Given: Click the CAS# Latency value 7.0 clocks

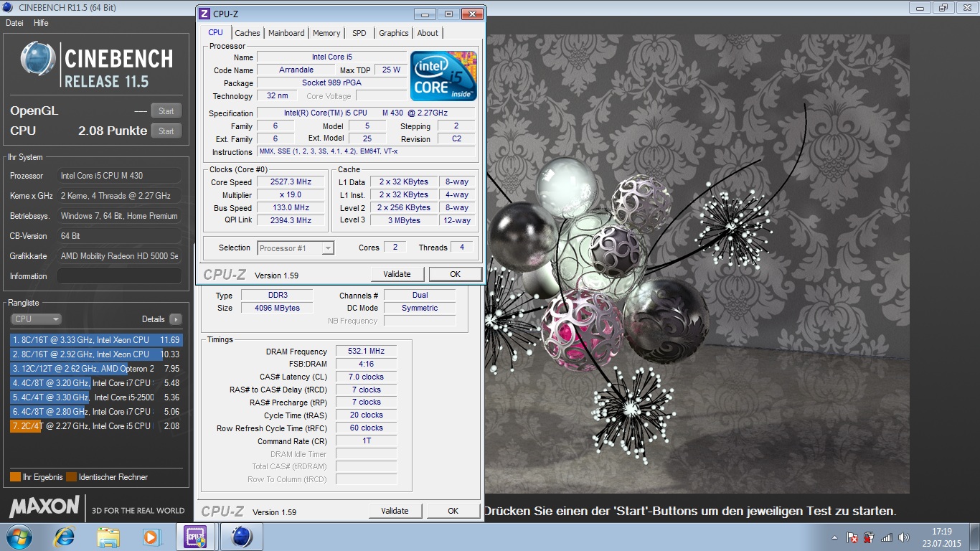Looking at the screenshot, I should (x=366, y=377).
